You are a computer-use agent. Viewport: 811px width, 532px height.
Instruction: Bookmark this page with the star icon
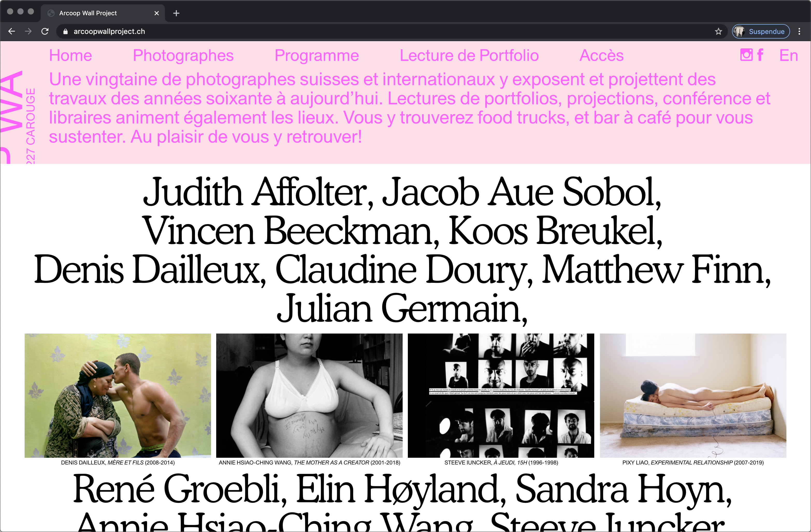point(718,32)
